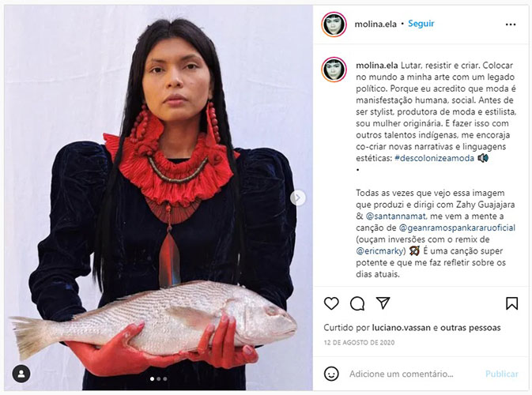Open molina.ela username in header
This screenshot has height=395, width=532.
tap(375, 24)
